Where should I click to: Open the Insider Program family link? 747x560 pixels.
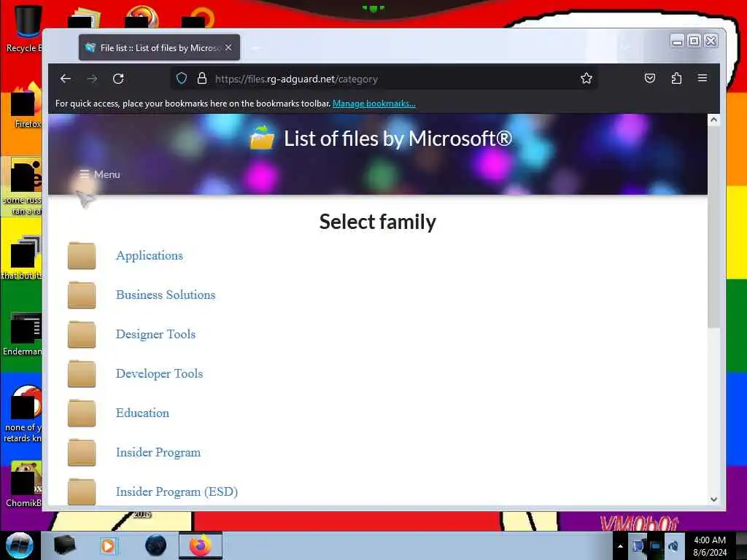click(158, 452)
